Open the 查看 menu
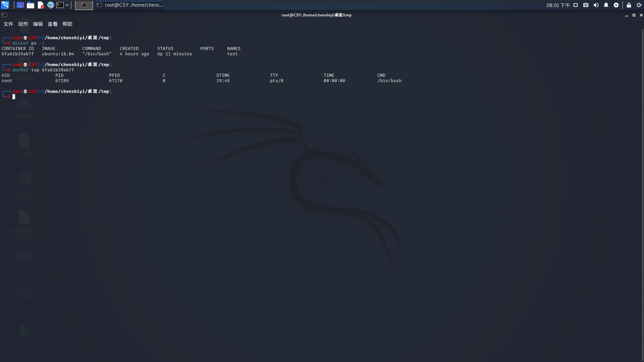This screenshot has height=362, width=644. pyautogui.click(x=53, y=24)
